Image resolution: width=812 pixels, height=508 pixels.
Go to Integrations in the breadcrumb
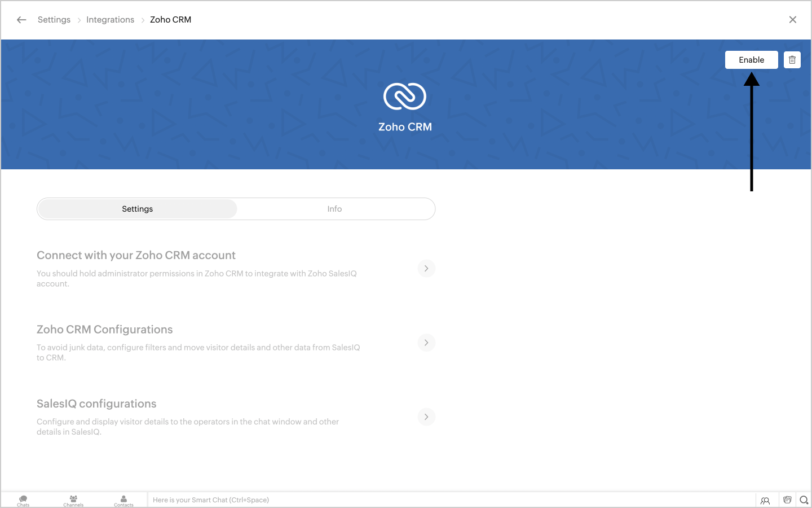111,20
